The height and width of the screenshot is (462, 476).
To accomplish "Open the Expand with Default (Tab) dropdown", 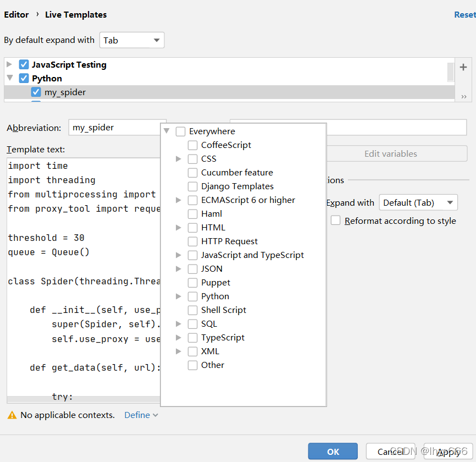I will (418, 202).
